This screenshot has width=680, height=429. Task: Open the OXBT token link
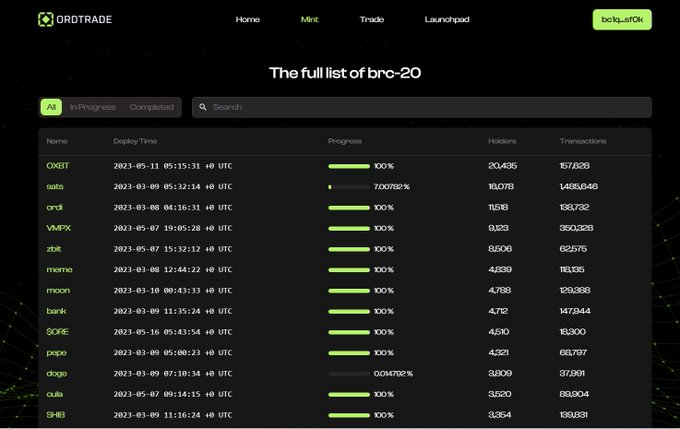coord(58,166)
